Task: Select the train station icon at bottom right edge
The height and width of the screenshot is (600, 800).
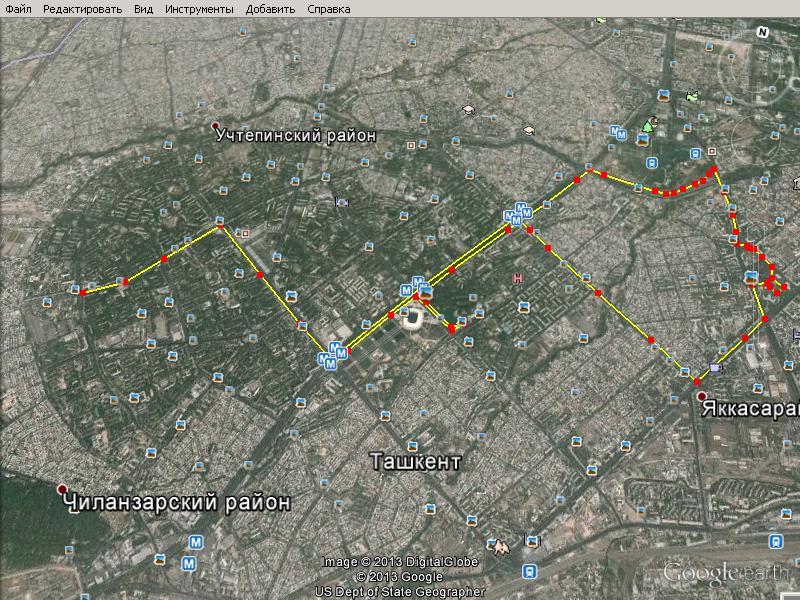Action: click(776, 541)
